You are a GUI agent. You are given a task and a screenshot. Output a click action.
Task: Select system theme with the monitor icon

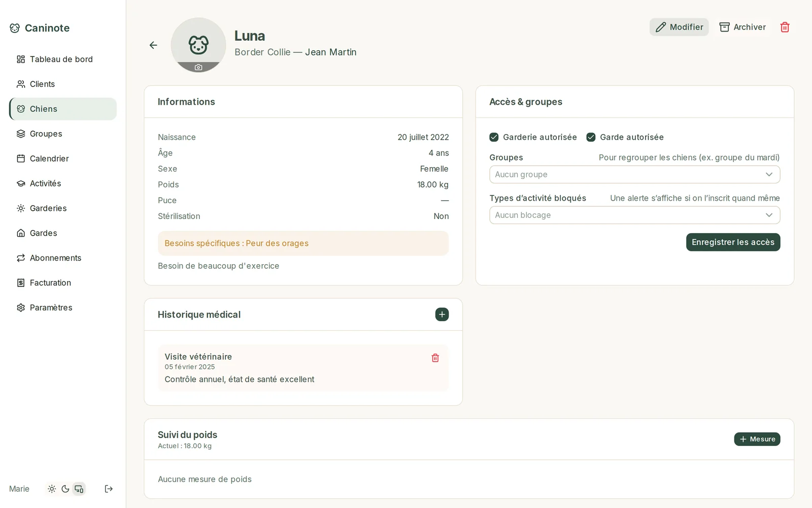[x=79, y=489]
